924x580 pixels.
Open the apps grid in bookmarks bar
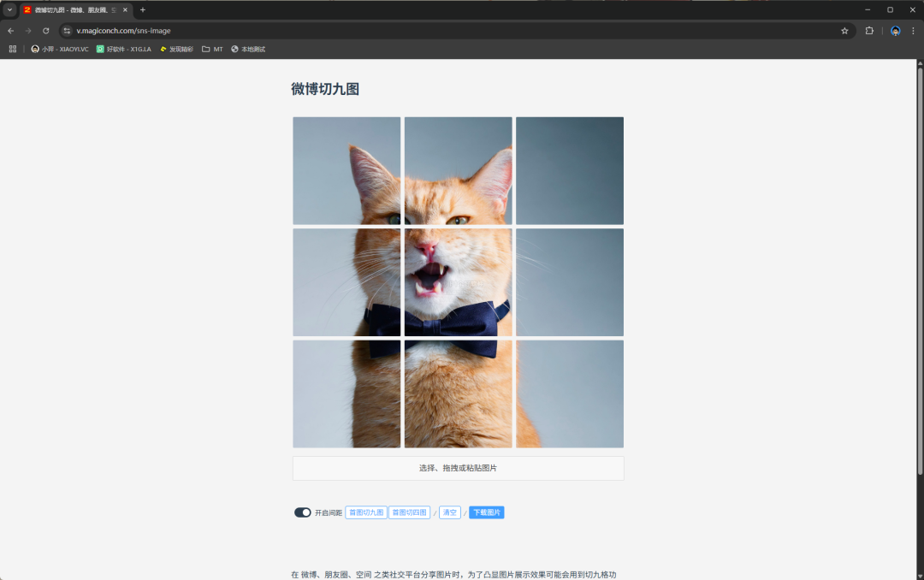[x=13, y=49]
